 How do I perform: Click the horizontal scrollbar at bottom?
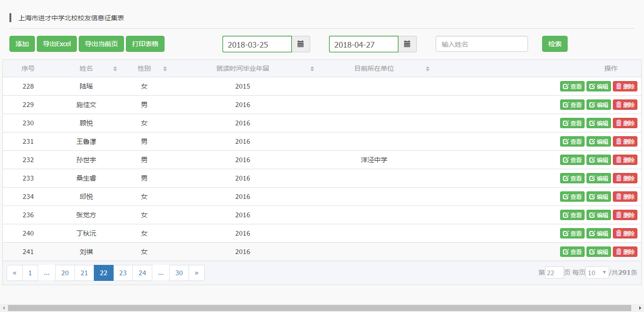coord(322,308)
